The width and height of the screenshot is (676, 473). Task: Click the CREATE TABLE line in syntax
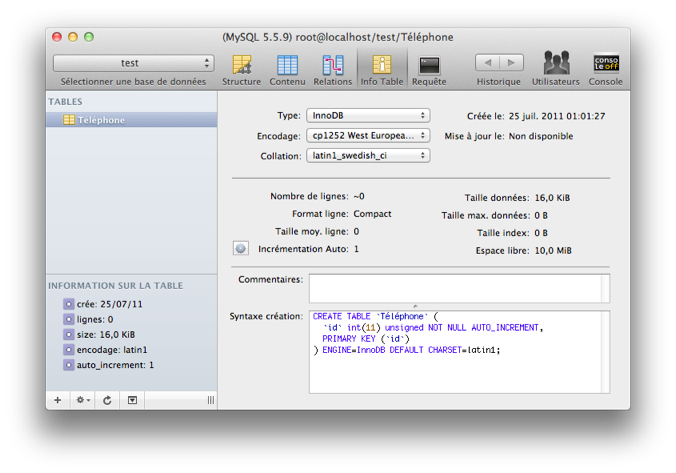pos(375,316)
